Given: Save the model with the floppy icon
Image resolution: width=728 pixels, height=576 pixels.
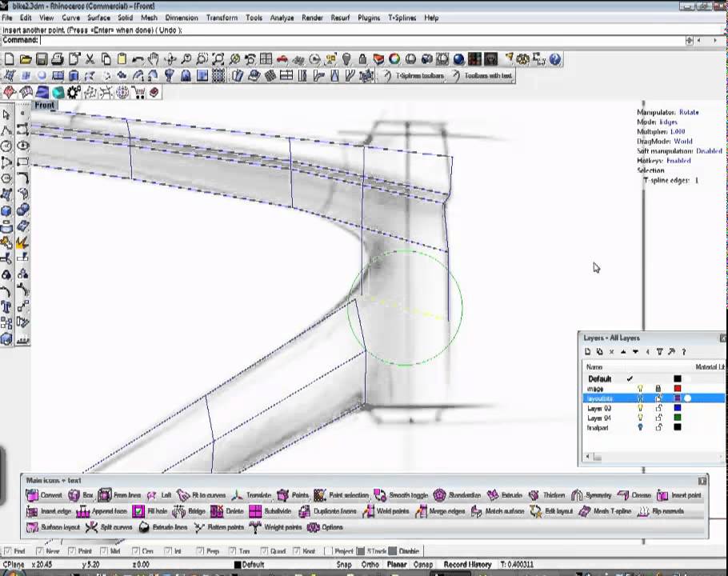Looking at the screenshot, I should coord(42,59).
